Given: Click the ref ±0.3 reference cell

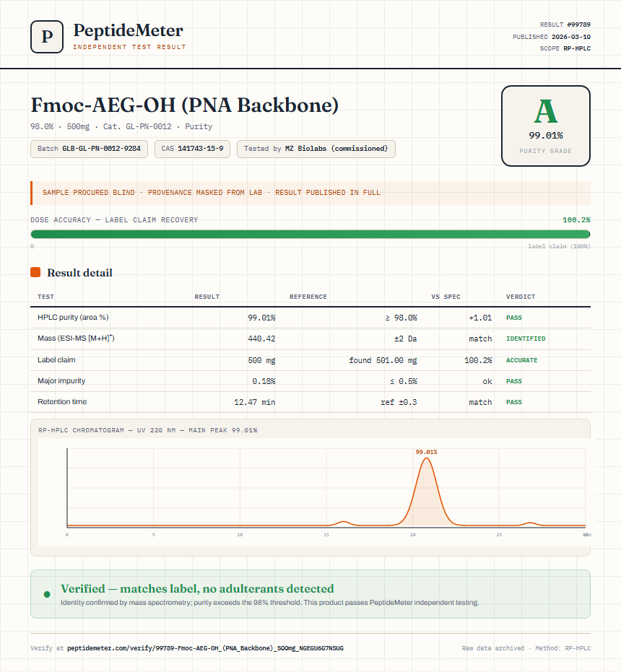Looking at the screenshot, I should (399, 402).
